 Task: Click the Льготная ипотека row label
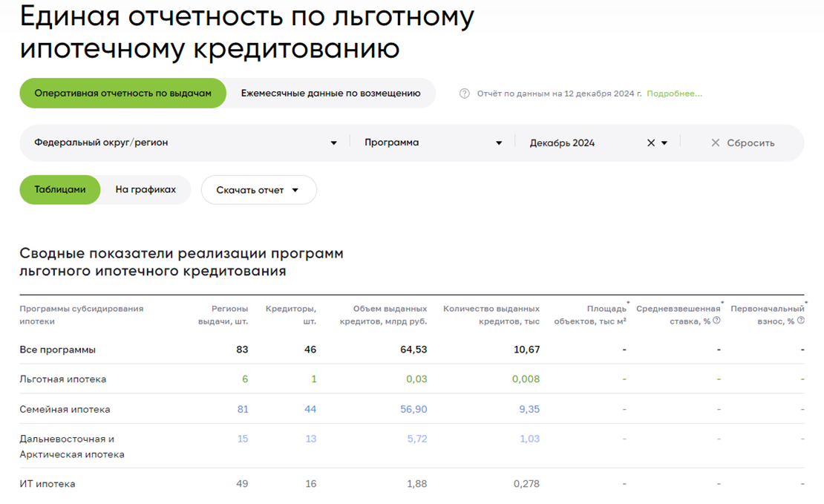point(63,379)
